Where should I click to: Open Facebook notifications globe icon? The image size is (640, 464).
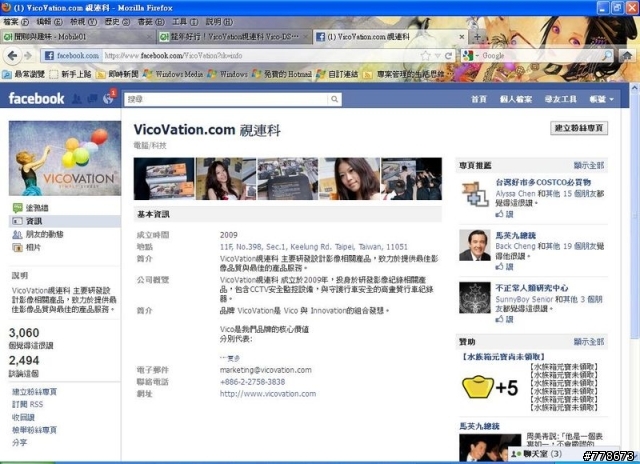(108, 99)
